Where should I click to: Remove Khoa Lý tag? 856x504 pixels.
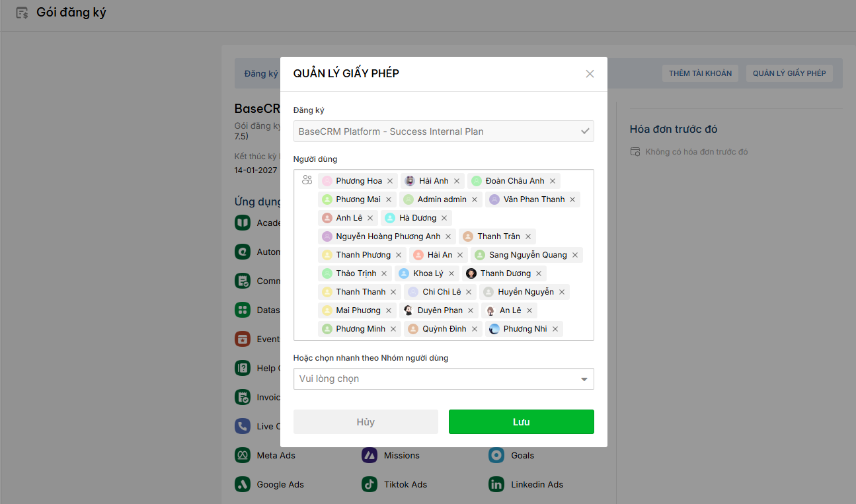451,273
